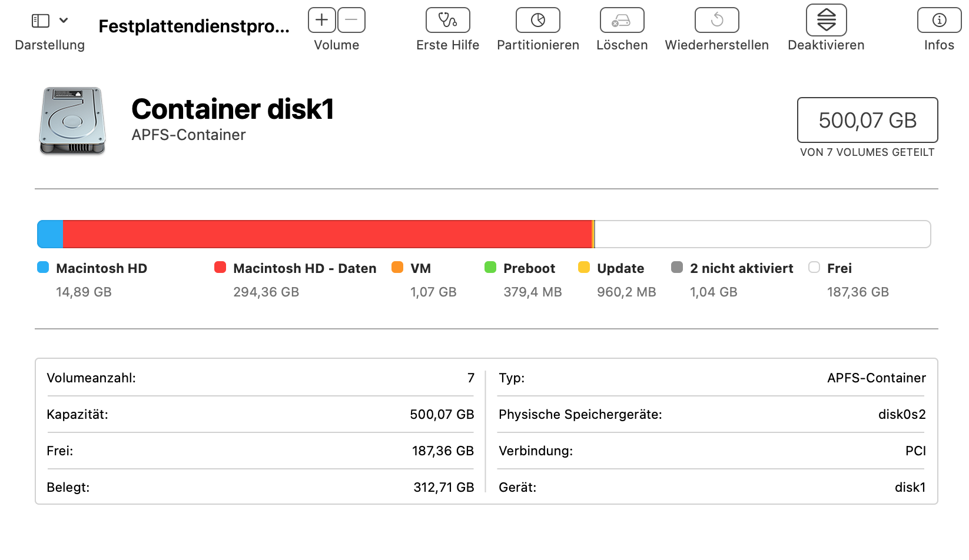Add a volume with the plus button
The width and height of the screenshot is (969, 560).
(x=322, y=20)
